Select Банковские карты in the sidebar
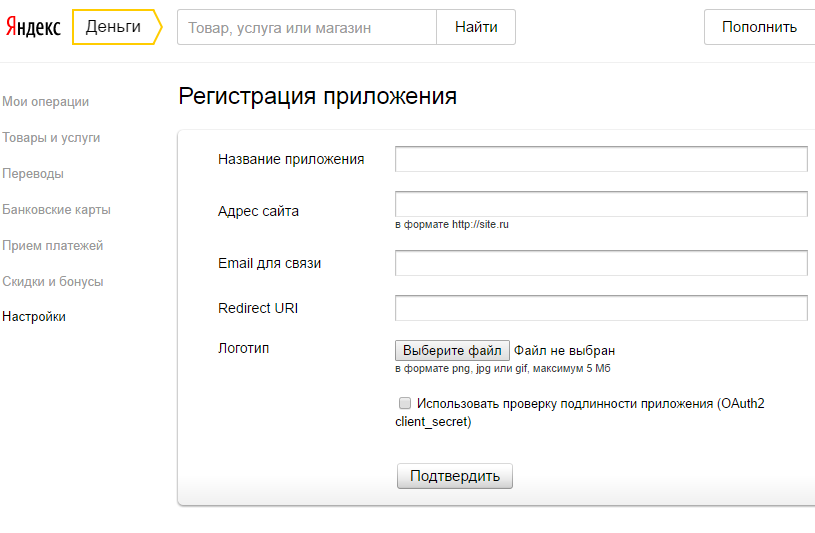The height and width of the screenshot is (533, 815). (56, 210)
